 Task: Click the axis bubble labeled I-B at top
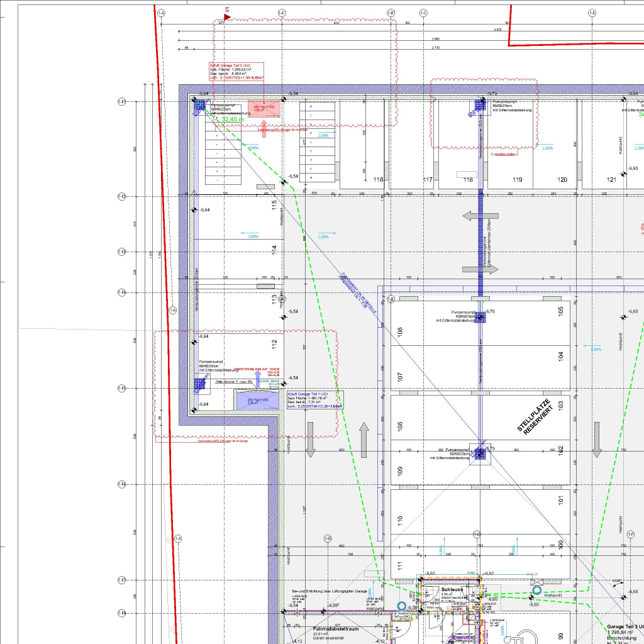pyautogui.click(x=391, y=13)
